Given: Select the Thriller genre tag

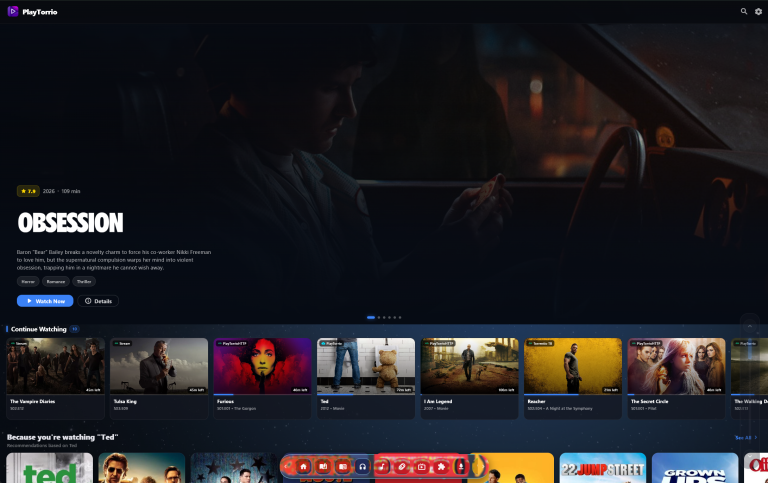Looking at the screenshot, I should (84, 281).
